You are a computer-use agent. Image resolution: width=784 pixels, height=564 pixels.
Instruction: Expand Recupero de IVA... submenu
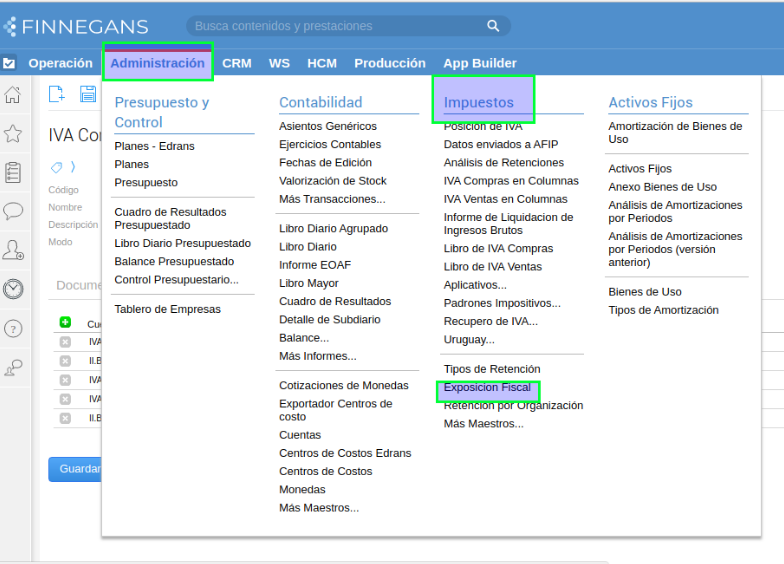click(x=490, y=322)
